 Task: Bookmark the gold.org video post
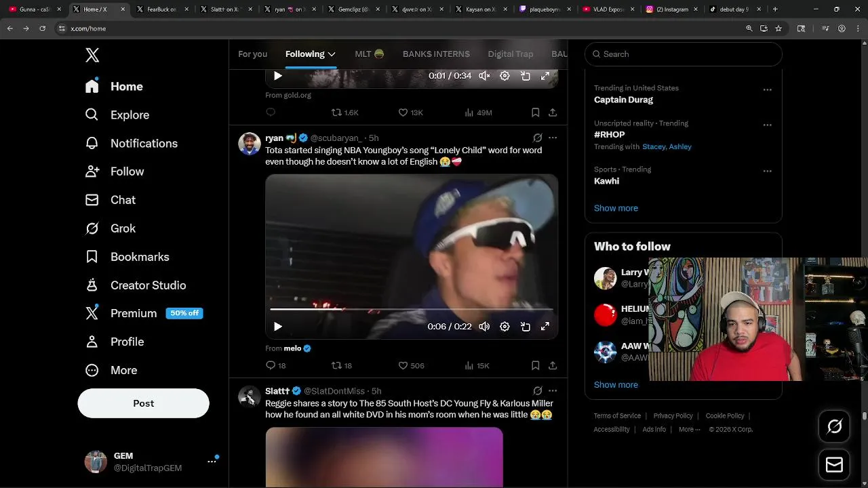coord(535,113)
